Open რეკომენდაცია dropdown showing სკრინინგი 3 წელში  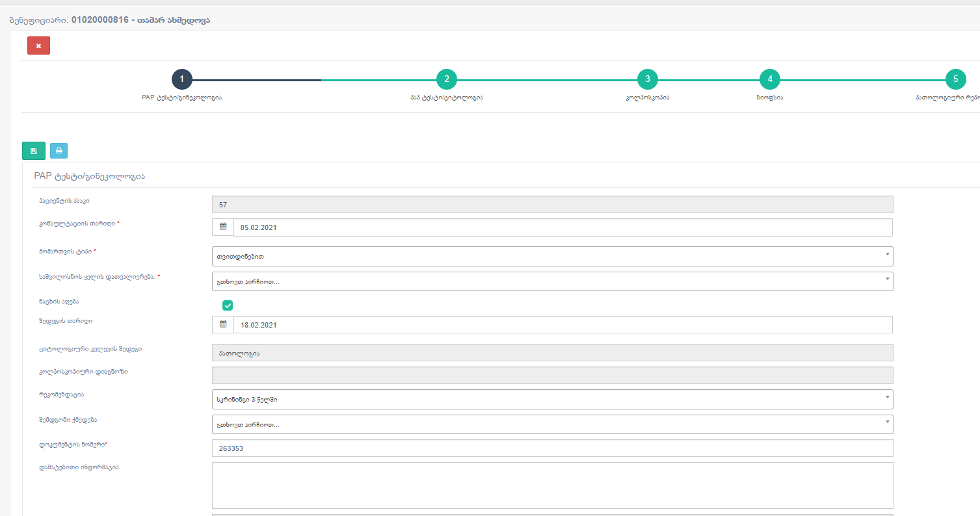(x=552, y=399)
